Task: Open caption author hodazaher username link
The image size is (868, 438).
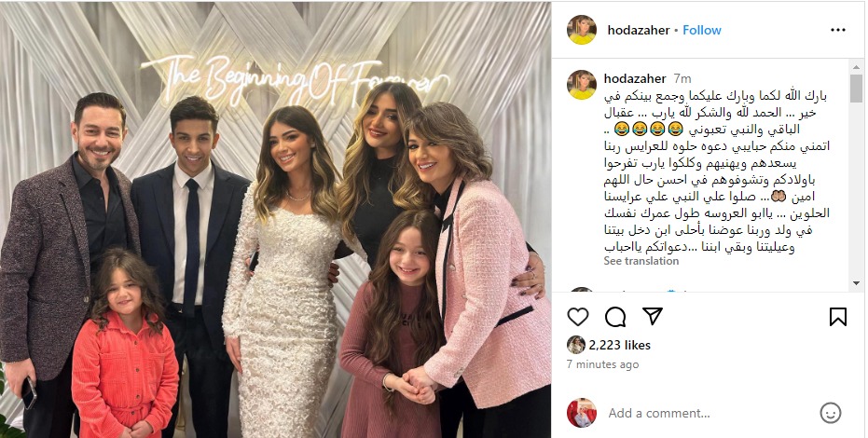Action: [636, 78]
